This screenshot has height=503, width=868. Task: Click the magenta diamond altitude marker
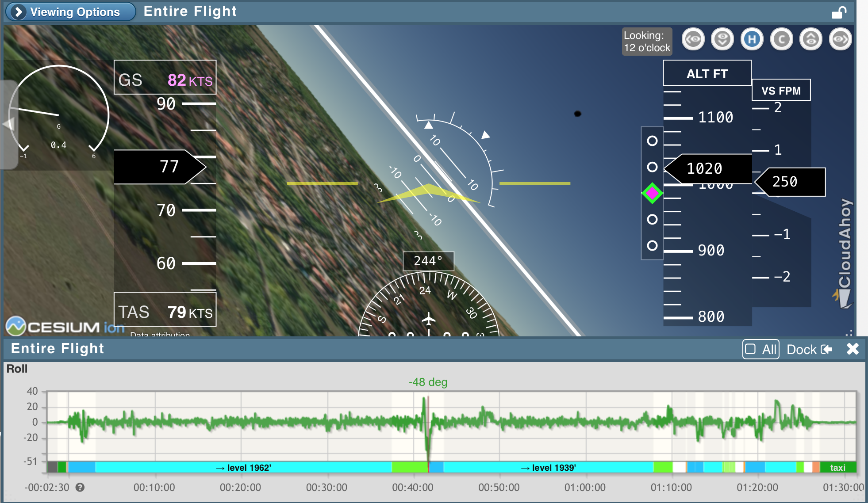pyautogui.click(x=652, y=193)
